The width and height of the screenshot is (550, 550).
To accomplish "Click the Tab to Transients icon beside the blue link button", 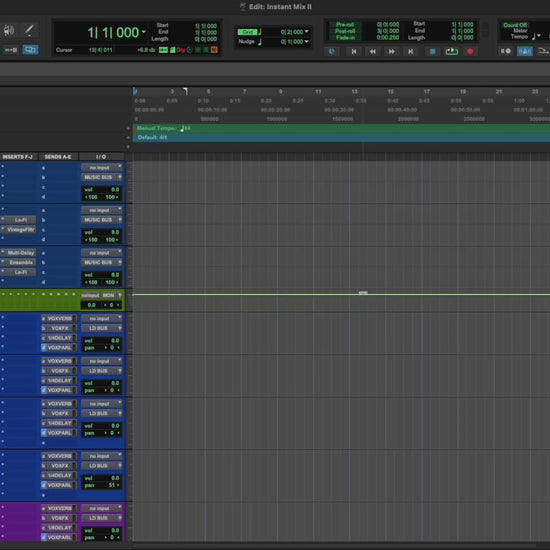I will coord(11,50).
